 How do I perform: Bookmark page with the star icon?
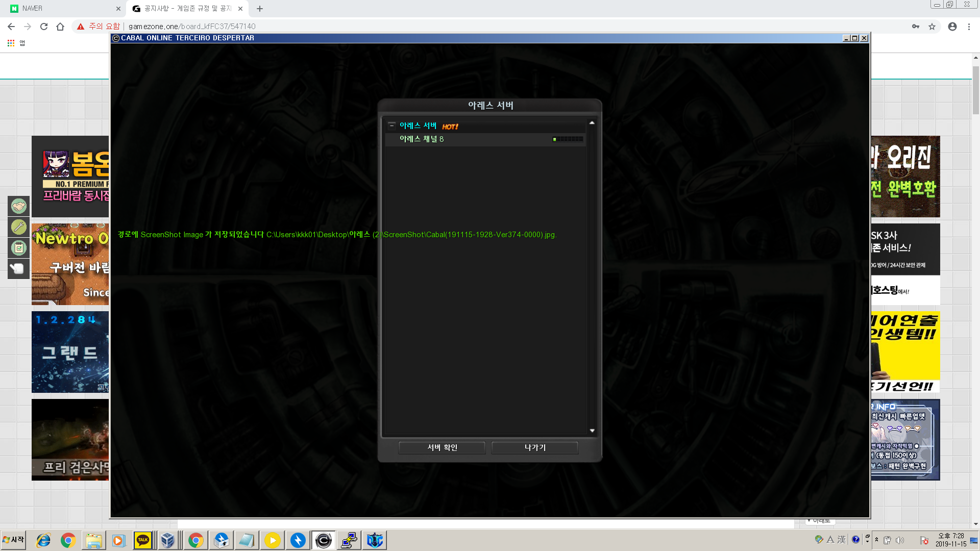(x=932, y=27)
